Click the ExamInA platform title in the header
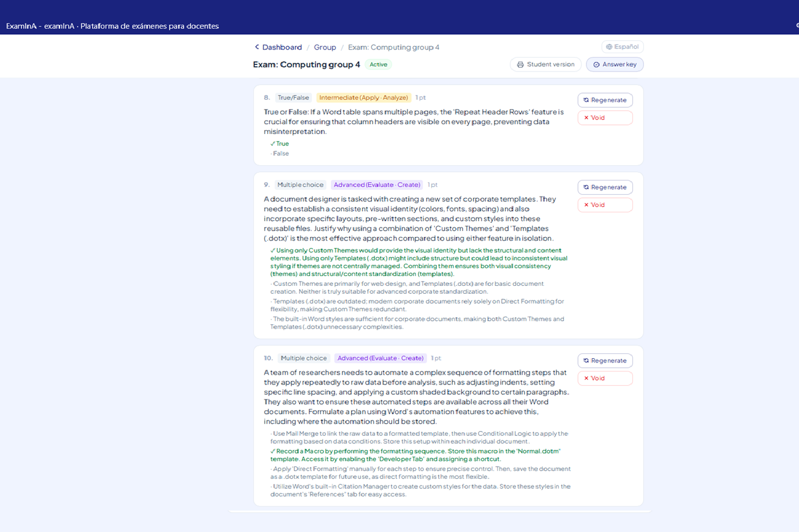This screenshot has width=799, height=532. tap(112, 26)
